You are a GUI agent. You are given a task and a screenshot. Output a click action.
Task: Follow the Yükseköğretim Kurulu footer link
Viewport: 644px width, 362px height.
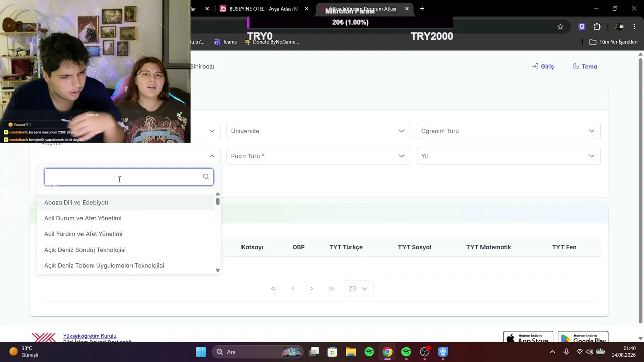[x=90, y=336]
